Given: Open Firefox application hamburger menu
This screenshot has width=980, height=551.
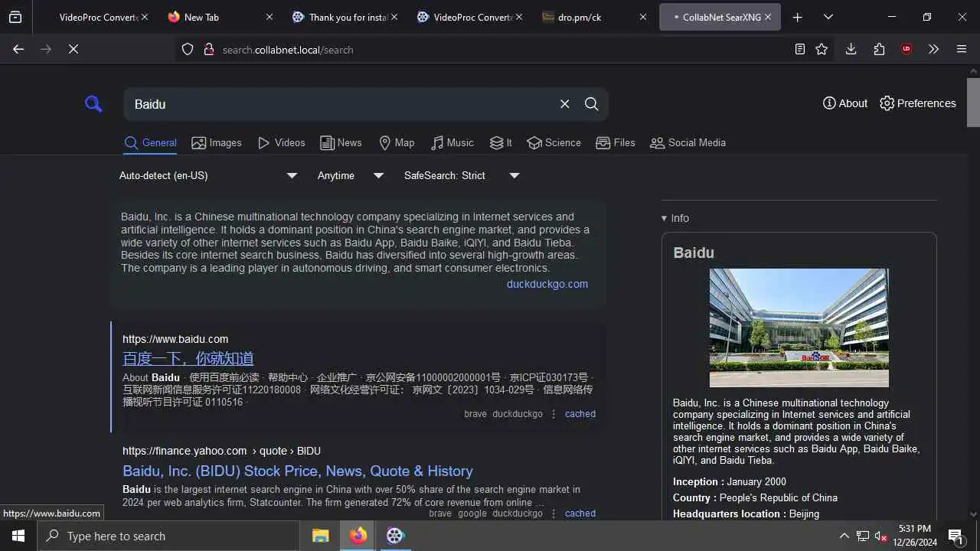Looking at the screenshot, I should pos(962,49).
